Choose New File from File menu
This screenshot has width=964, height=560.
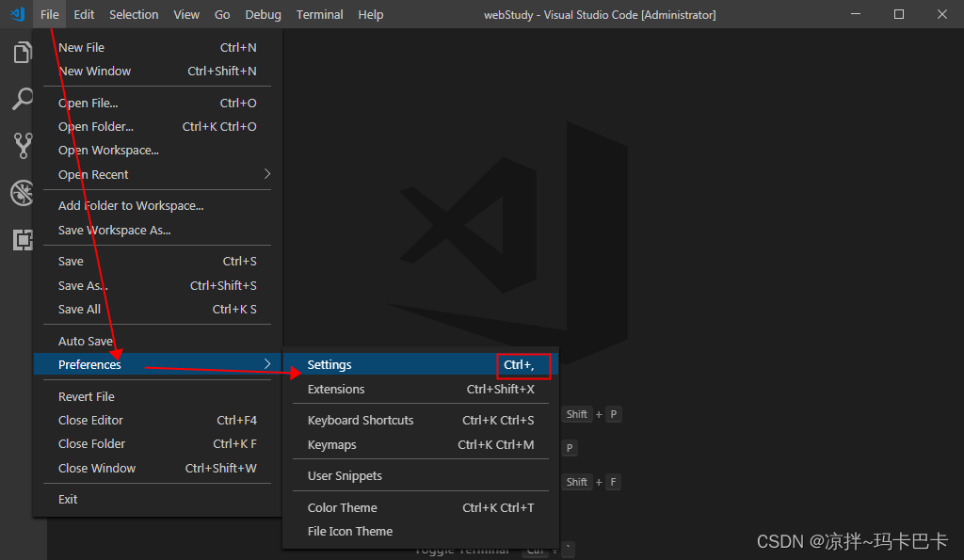157,47
